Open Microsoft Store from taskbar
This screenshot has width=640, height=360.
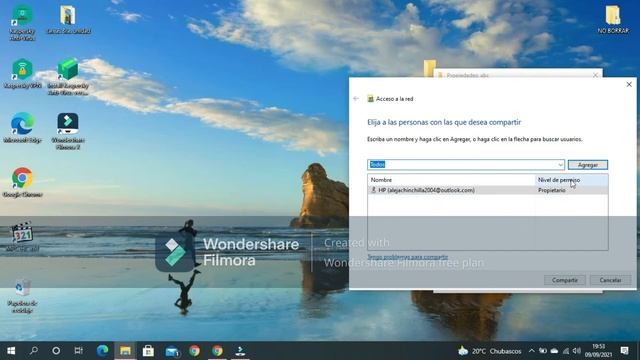pos(148,351)
